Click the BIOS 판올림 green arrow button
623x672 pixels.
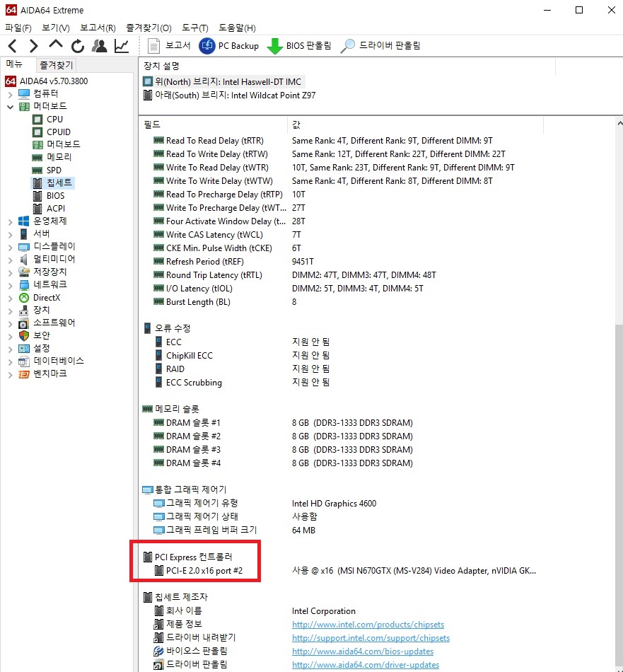pos(299,46)
